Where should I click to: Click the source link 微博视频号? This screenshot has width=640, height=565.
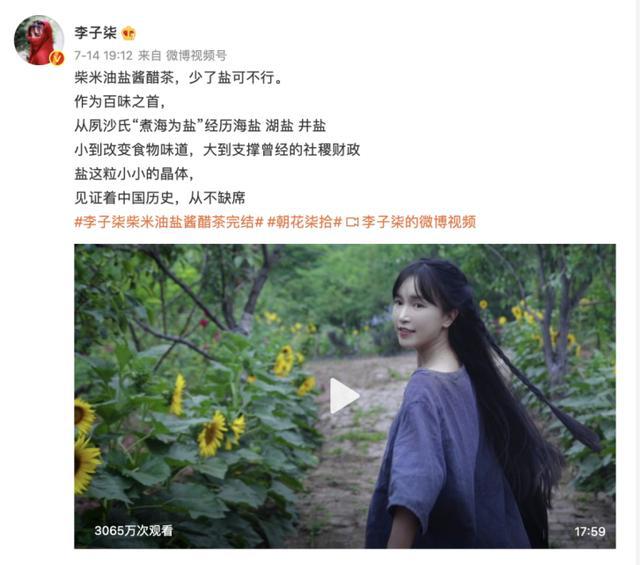tap(196, 56)
